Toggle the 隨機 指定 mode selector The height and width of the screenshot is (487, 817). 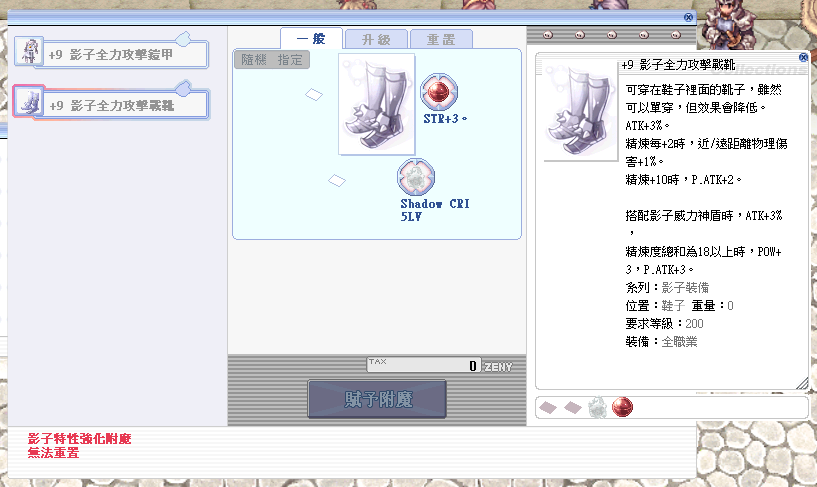point(271,60)
